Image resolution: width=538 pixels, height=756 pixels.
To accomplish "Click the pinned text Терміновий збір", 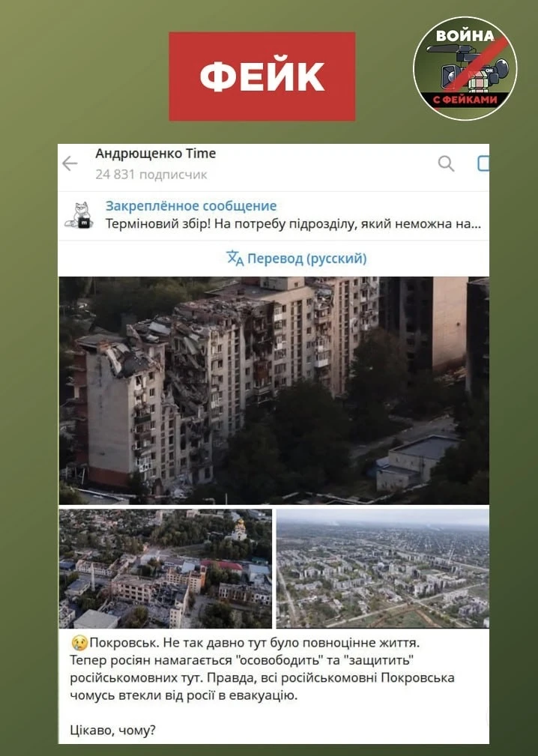I will 293,224.
